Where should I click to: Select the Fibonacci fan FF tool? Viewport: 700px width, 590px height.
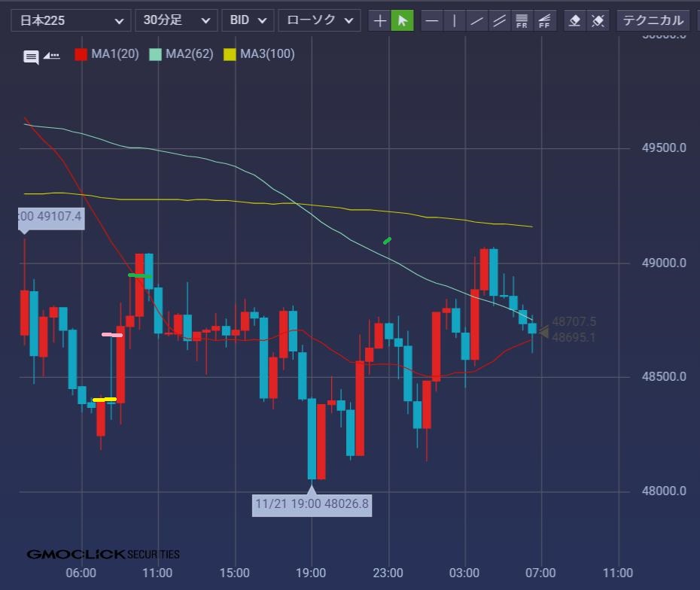tap(544, 20)
